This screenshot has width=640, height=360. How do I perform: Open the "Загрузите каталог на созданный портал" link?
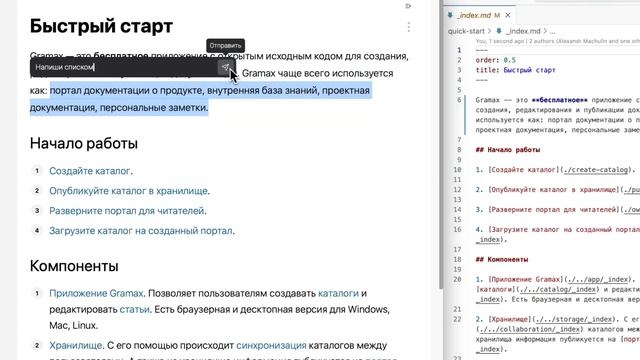[x=141, y=231]
